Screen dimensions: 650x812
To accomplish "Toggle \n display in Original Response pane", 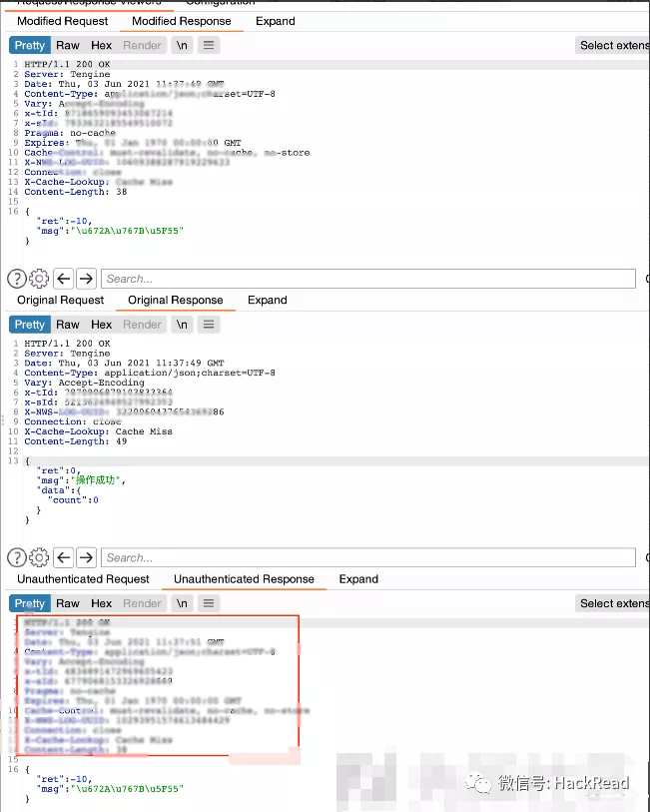I will (x=182, y=325).
